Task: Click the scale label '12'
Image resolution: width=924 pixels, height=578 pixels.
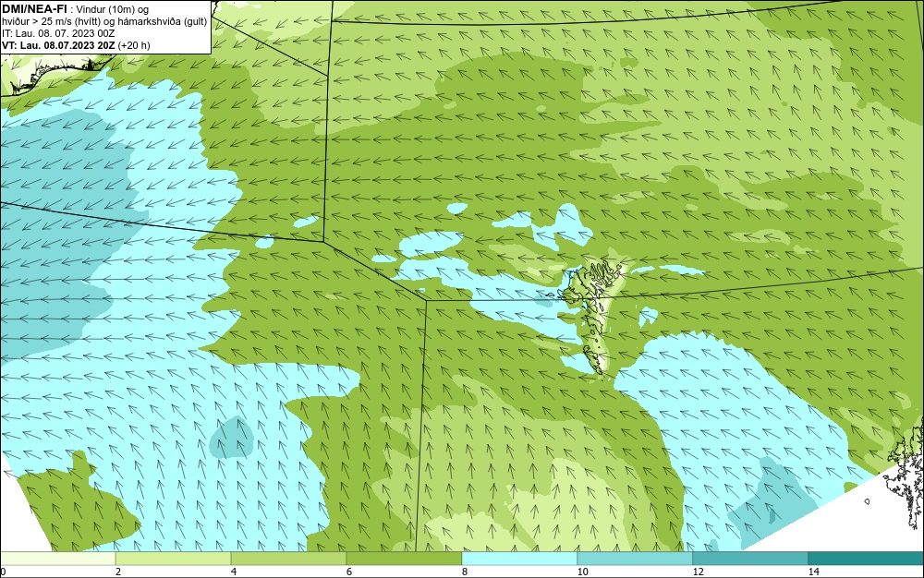Action: [x=699, y=572]
